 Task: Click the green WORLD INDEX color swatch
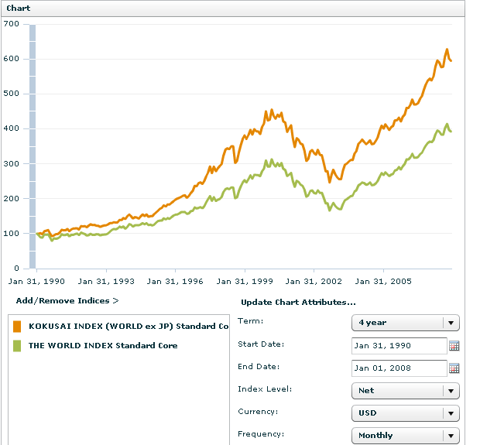click(x=17, y=346)
